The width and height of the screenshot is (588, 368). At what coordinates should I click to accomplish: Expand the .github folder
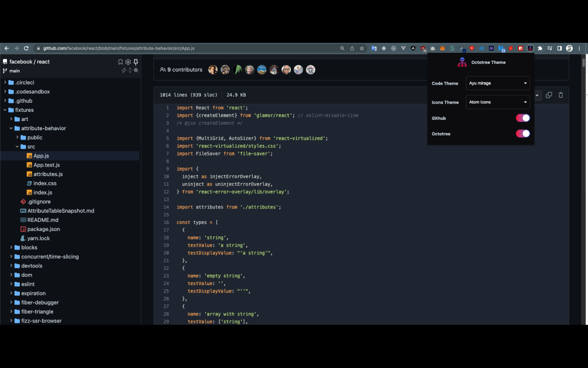5,101
